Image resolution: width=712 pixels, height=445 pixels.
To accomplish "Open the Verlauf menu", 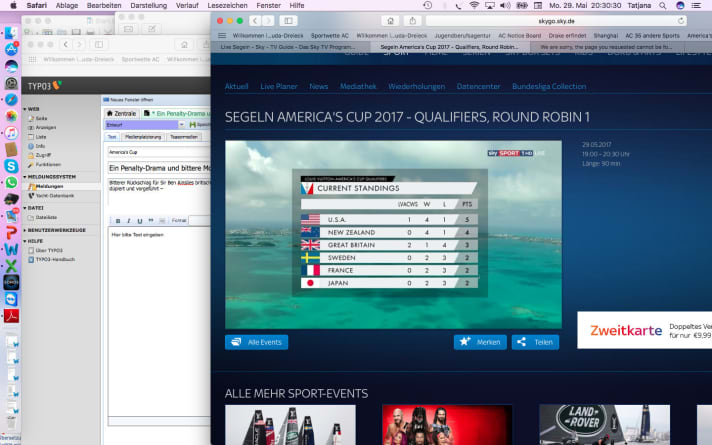I will [x=187, y=5].
